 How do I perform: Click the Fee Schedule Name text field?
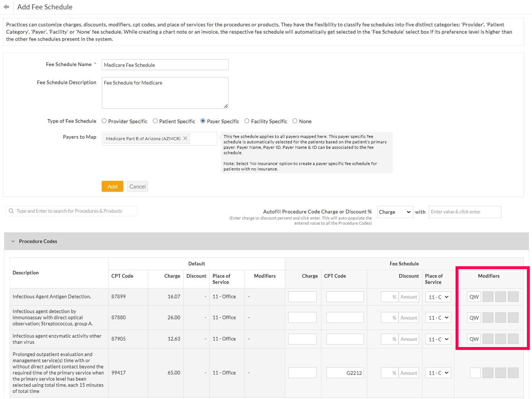165,65
